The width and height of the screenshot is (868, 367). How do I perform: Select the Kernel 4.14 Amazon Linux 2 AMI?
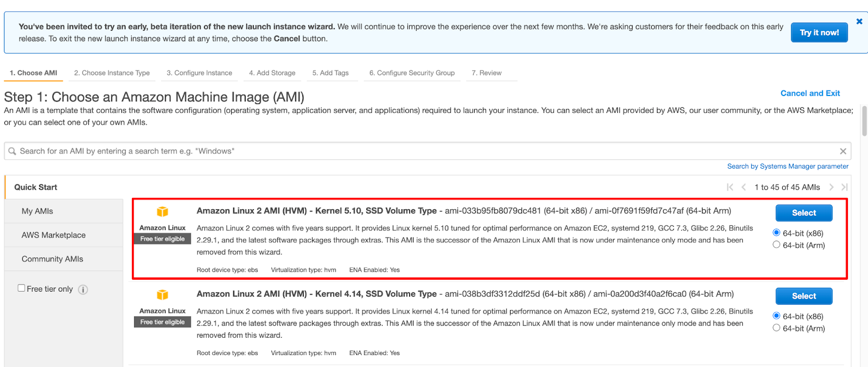tap(804, 296)
